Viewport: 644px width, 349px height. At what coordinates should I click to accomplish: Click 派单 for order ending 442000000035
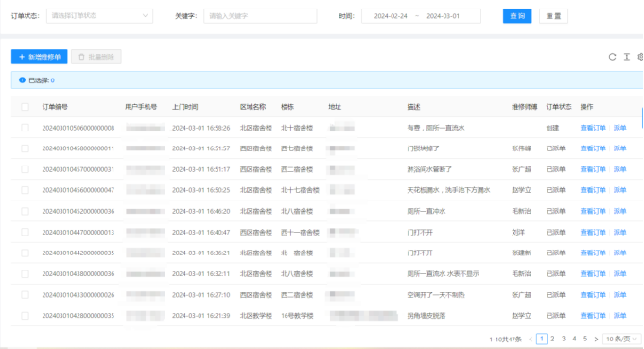(619, 253)
